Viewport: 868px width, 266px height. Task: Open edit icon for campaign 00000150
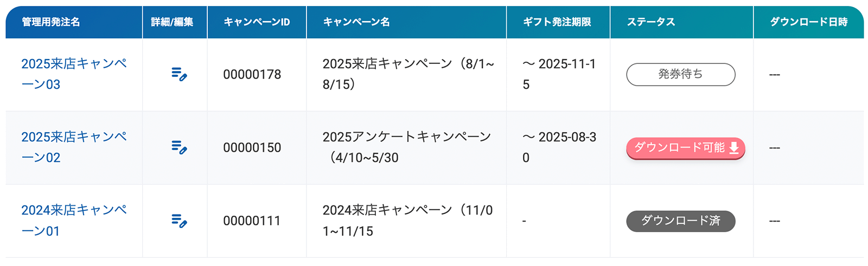[x=179, y=147]
